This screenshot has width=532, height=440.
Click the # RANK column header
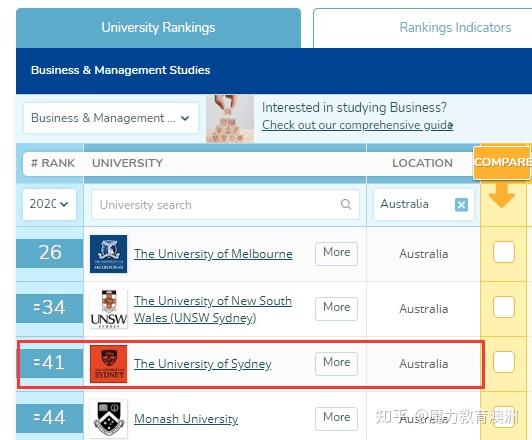click(x=53, y=163)
